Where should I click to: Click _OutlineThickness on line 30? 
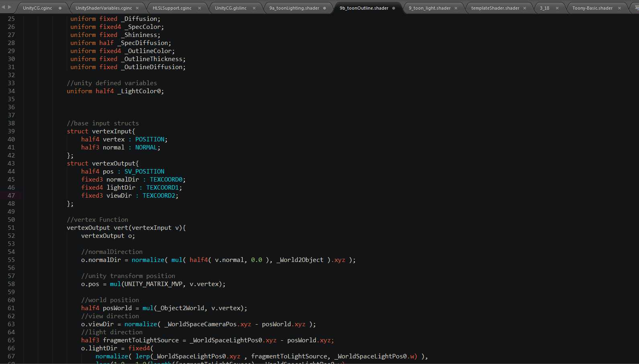pos(152,59)
